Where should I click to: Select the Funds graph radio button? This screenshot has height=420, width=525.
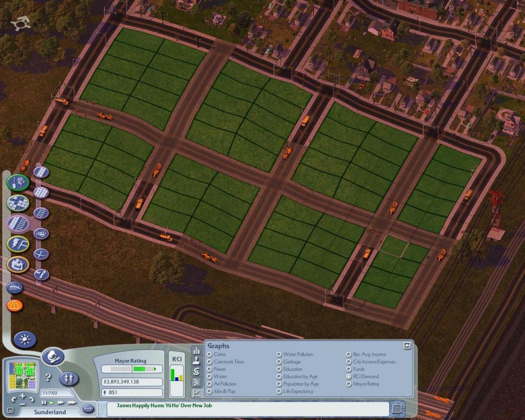[x=349, y=369]
